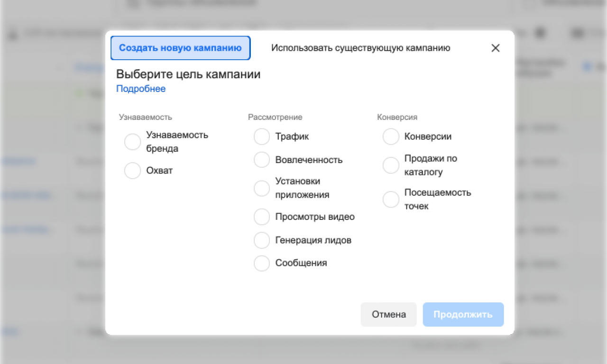The image size is (607, 364).
Task: Select the 'Посещаемость точек' radio button
Action: 391,200
